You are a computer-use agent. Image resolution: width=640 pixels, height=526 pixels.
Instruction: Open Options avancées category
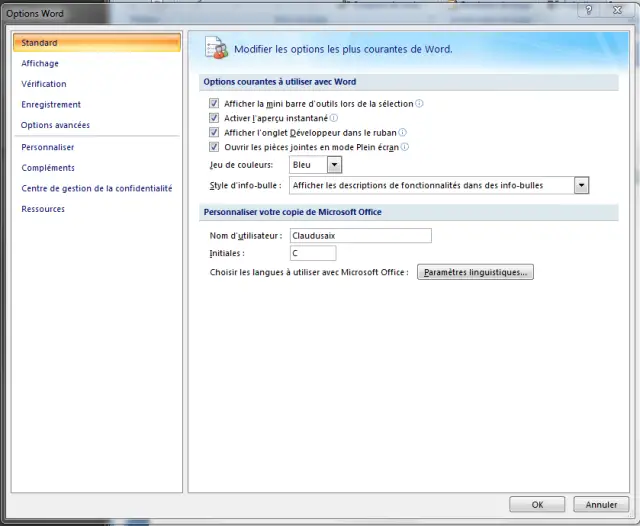point(55,125)
